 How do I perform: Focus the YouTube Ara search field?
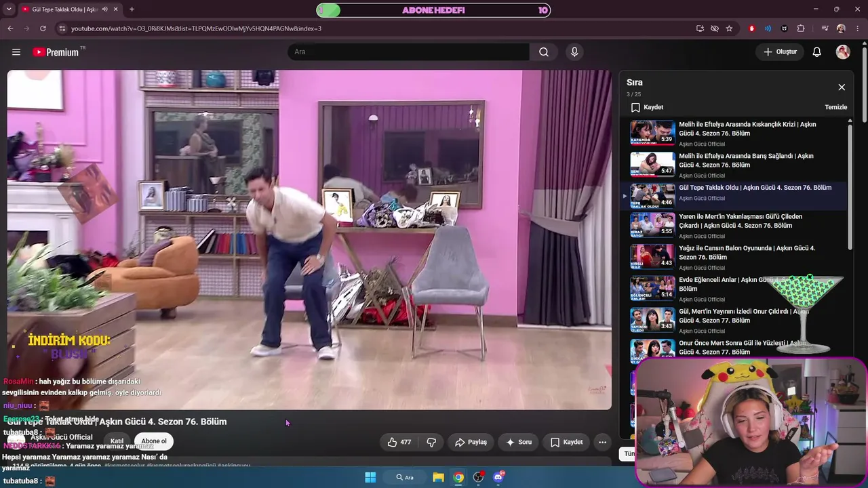click(x=408, y=52)
